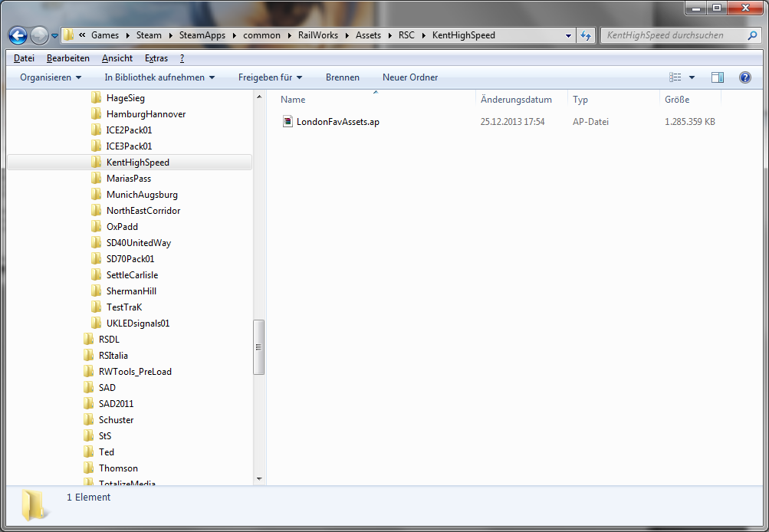Click the change view icon
This screenshot has height=532, width=769.
[675, 77]
